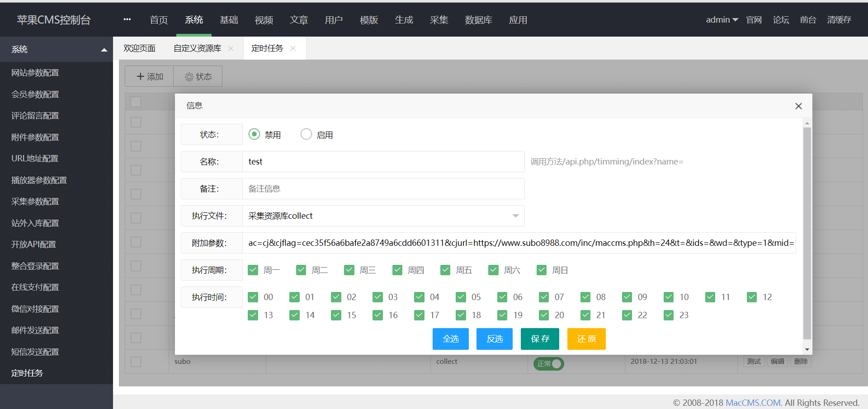The height and width of the screenshot is (409, 868).
Task: Close the 自定义资源库 tab with its X
Action: tap(231, 48)
